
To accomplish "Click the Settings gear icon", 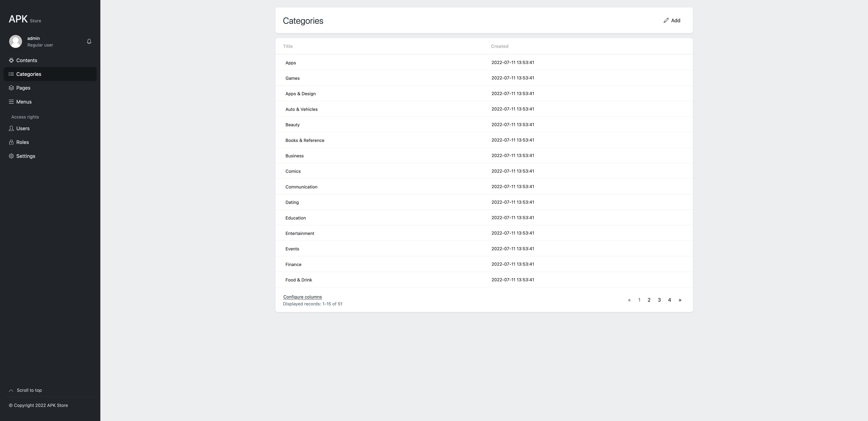I will (x=11, y=156).
